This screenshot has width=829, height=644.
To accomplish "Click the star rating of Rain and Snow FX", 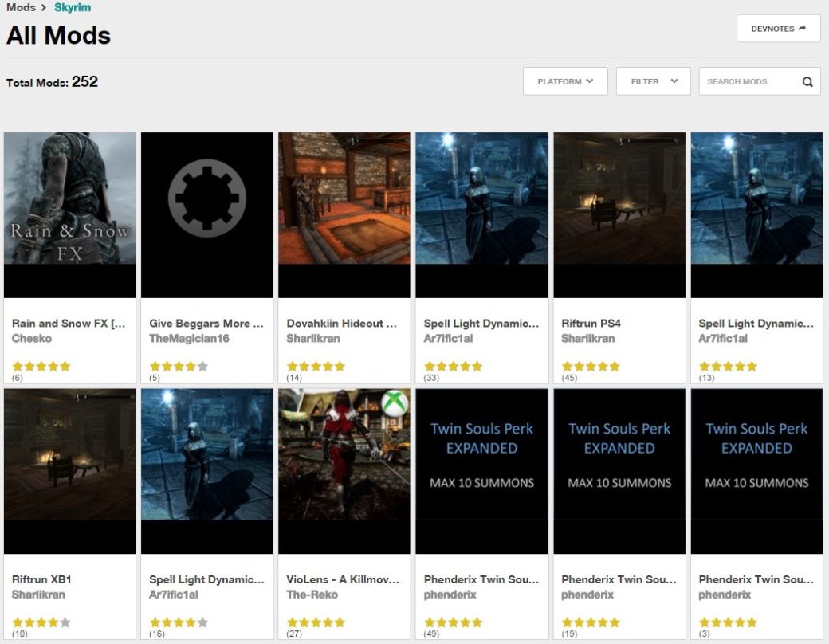I will click(41, 366).
